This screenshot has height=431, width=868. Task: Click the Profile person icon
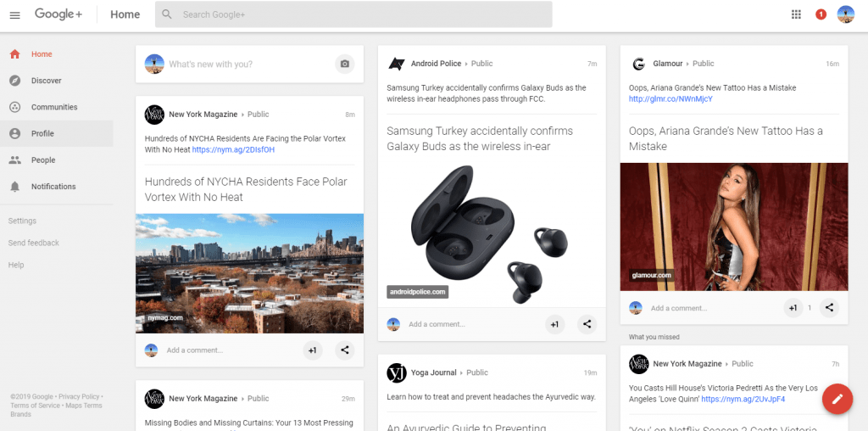15,133
